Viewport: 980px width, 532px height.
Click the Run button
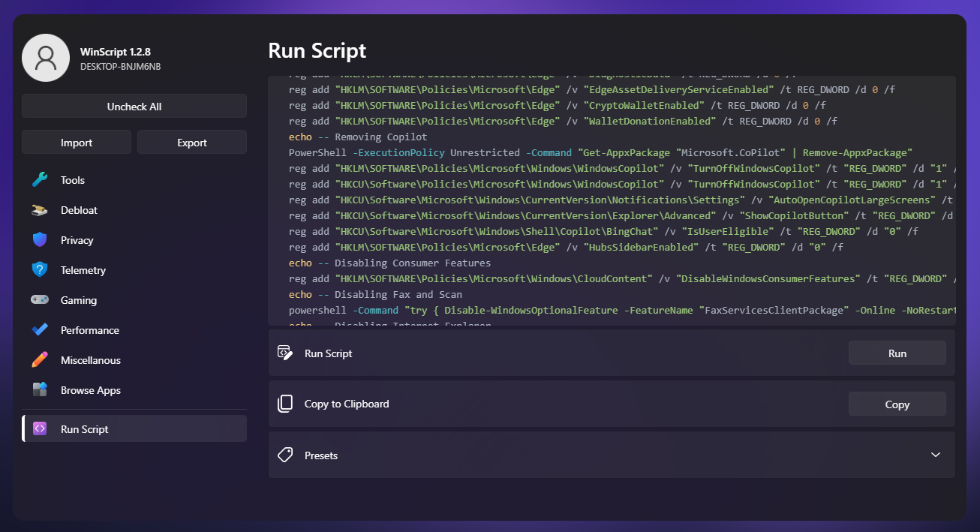(x=897, y=353)
